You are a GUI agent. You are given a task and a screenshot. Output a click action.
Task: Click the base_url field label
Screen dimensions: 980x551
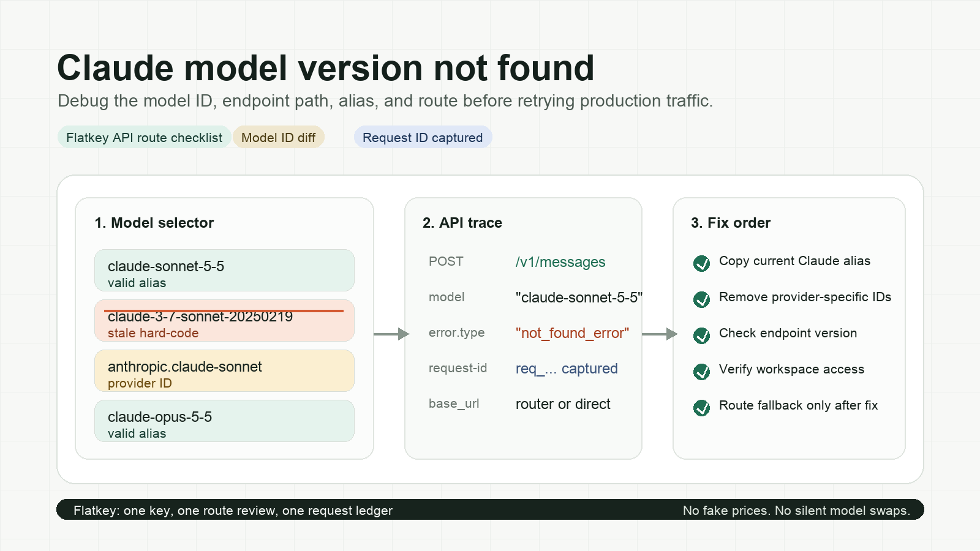[x=454, y=403]
